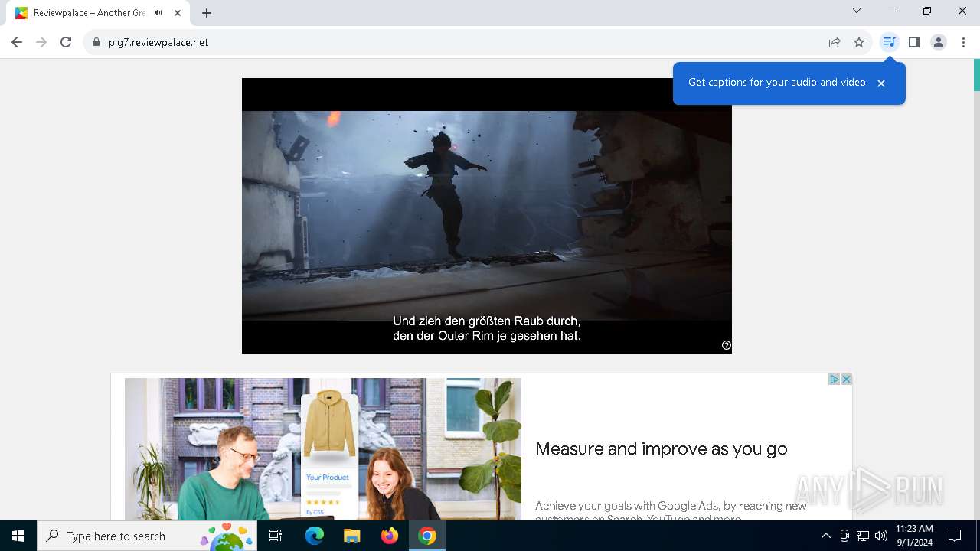The image size is (980, 551).
Task: Click the address bar URL plg7.reviewpalace.net
Action: [x=158, y=42]
